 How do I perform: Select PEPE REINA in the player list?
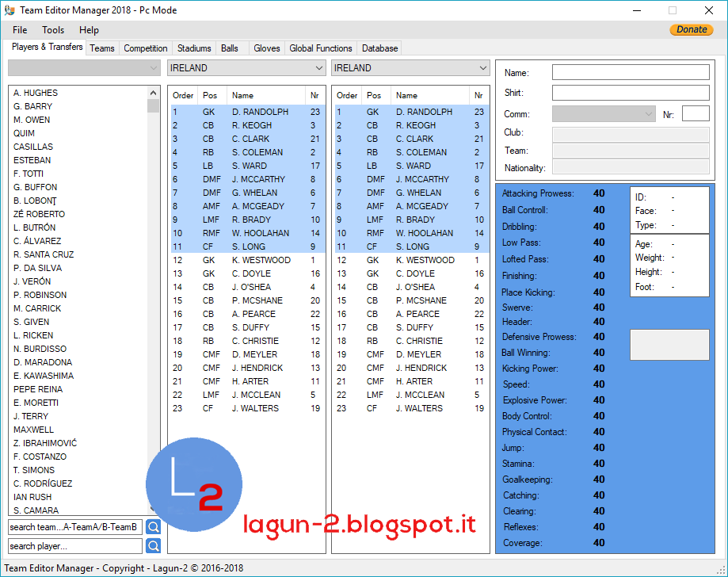[x=38, y=389]
